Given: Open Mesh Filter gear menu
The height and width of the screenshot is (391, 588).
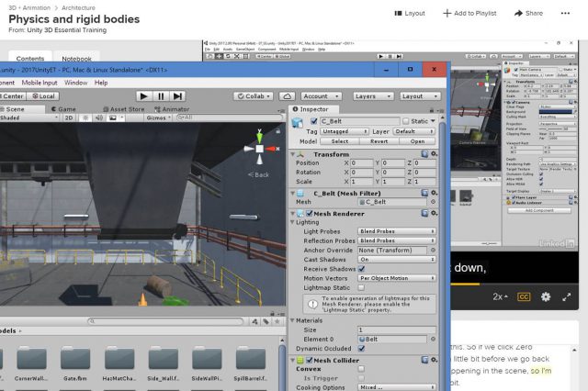Looking at the screenshot, I should pos(434,193).
